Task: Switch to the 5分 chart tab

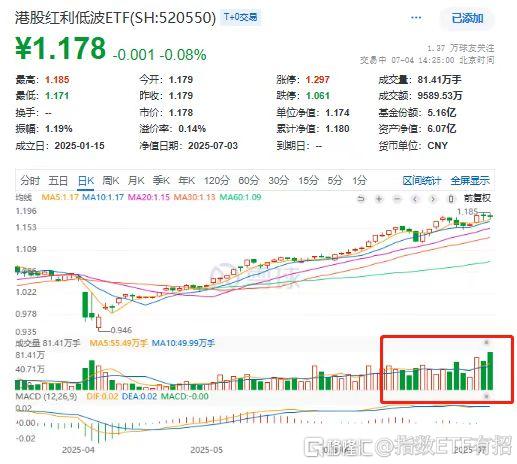Action: click(x=335, y=181)
